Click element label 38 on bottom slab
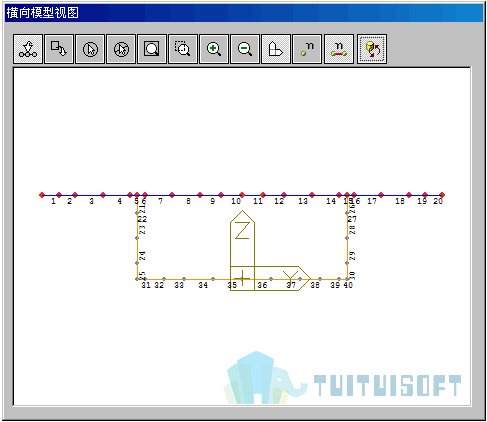This screenshot has height=422, width=487. [x=315, y=285]
